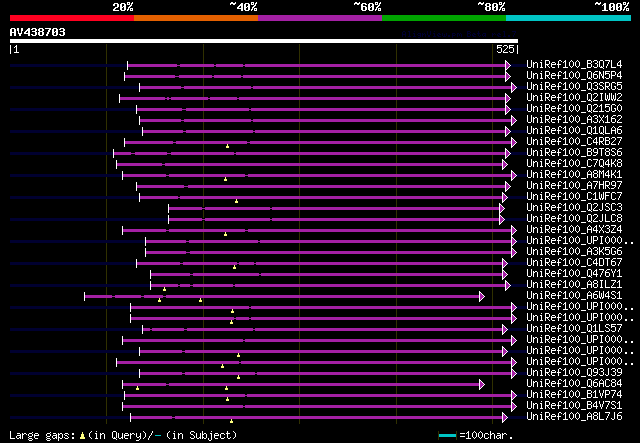The height and width of the screenshot is (443, 640).
Task: Click the purple alignment bar of B9T8S6
Action: (311, 153)
